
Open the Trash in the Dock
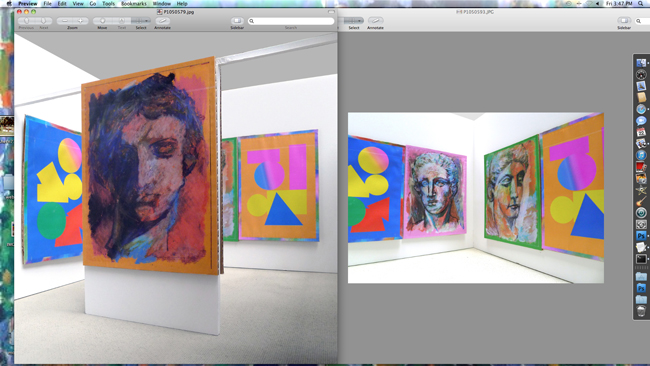coord(641,311)
